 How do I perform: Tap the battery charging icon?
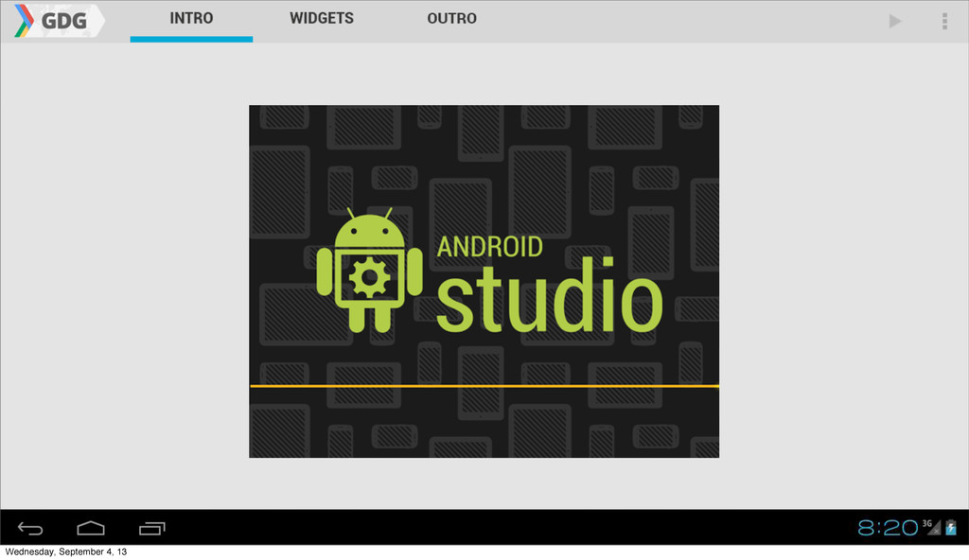pos(951,527)
